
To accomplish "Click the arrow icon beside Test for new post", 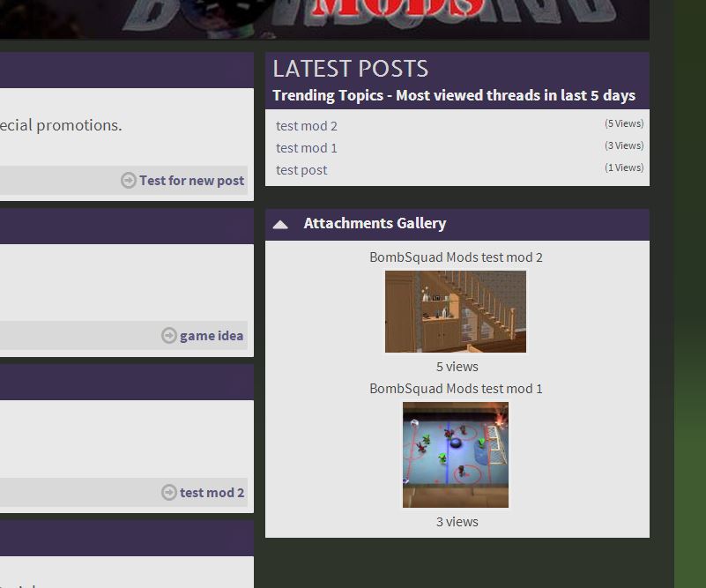I will 129,181.
